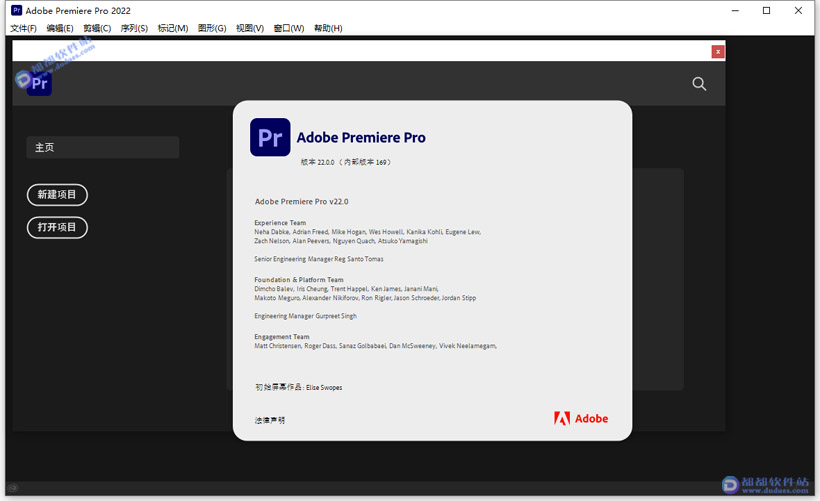This screenshot has width=820, height=501.
Task: Minimize the Premiere Pro window
Action: click(x=735, y=10)
